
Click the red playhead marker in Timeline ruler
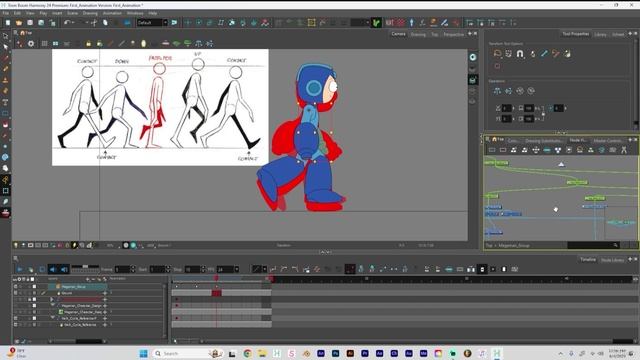[x=216, y=278]
